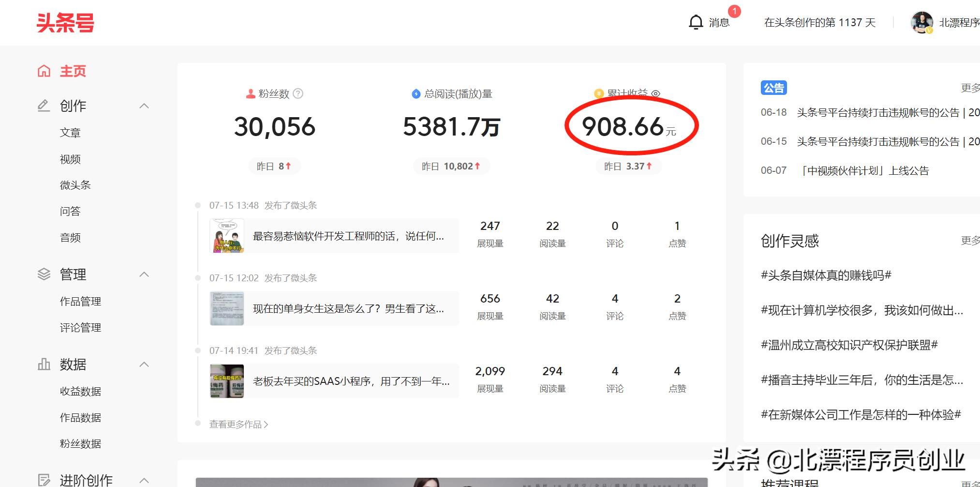Open 作品管理 in the sidebar

point(80,302)
